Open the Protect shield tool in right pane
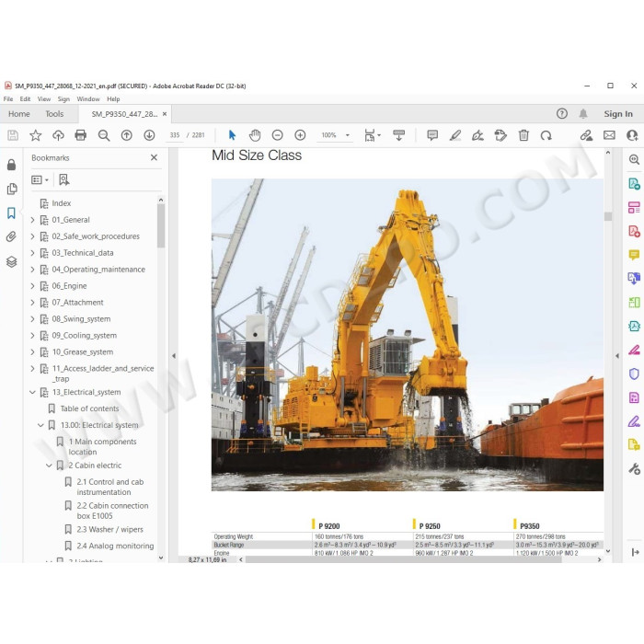This screenshot has height=644, width=644. tap(634, 374)
